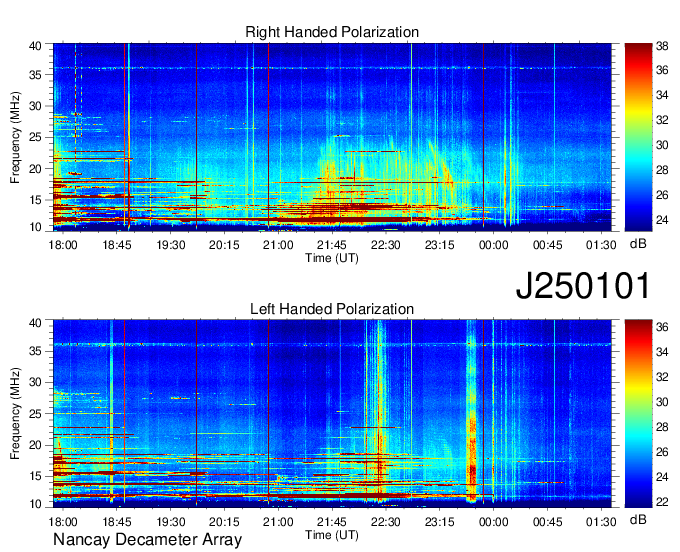680x552 pixels.
Task: Click 'Time (UT)' label under Left Handed plot
Action: tap(332, 535)
